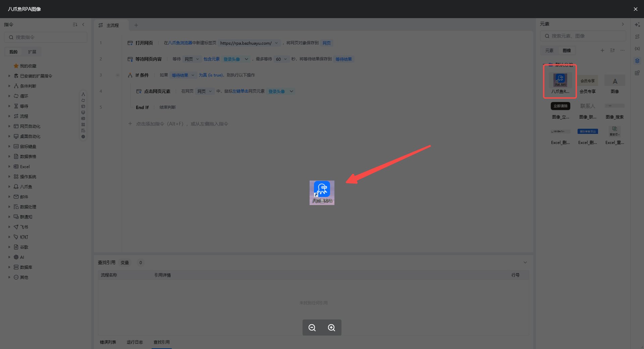The height and width of the screenshot is (349, 644).
Task: Click the 为真 (is true) condition link
Action: (211, 75)
